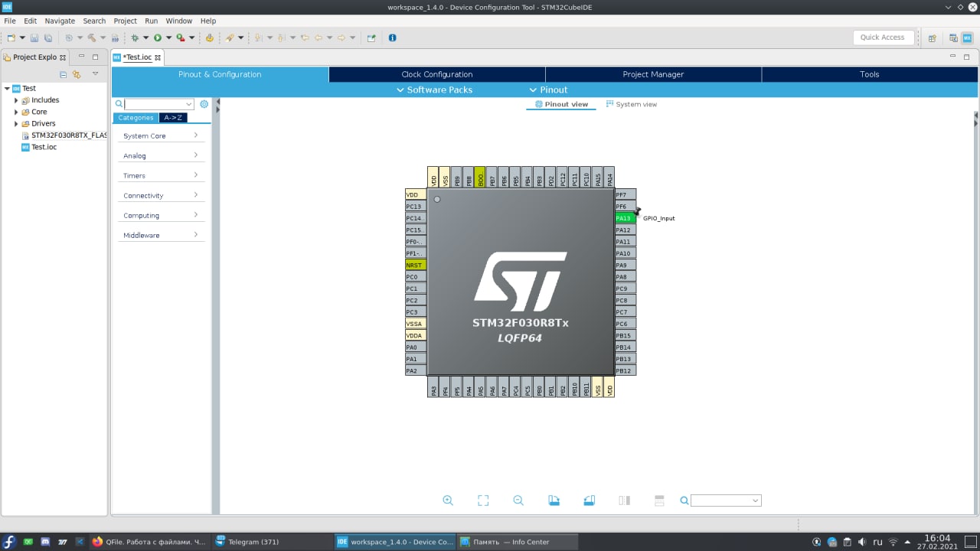Click the settings gear beside category search
Screen dimensions: 980x551
[x=204, y=104]
